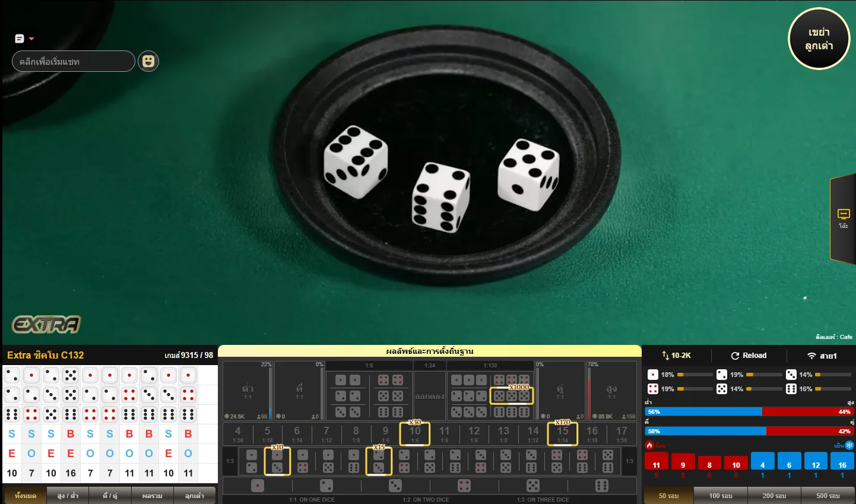Bet on sum total 17
Image resolution: width=856 pixels, height=504 pixels.
tap(622, 434)
